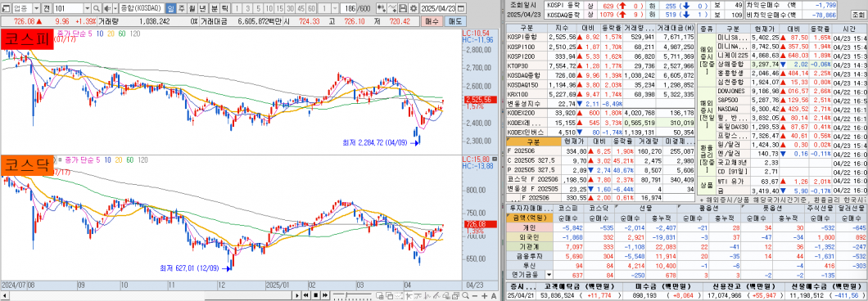Select the 월 monthly chart period
868x301 pixels.
192,8
